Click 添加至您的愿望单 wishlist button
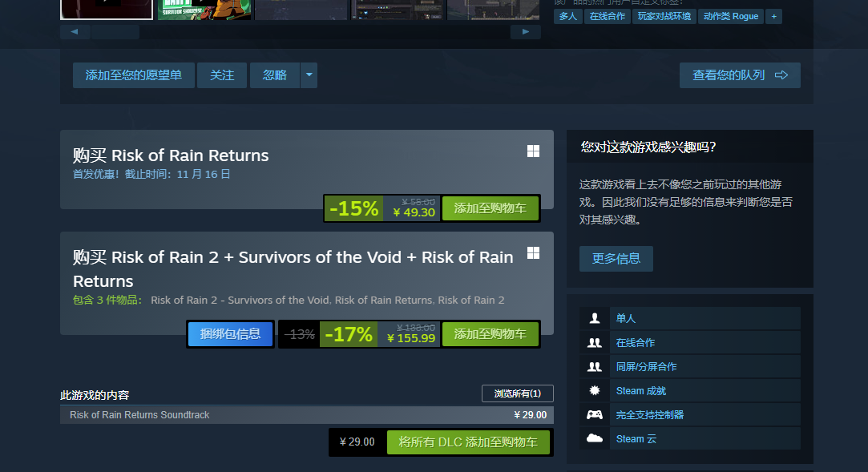 point(133,75)
